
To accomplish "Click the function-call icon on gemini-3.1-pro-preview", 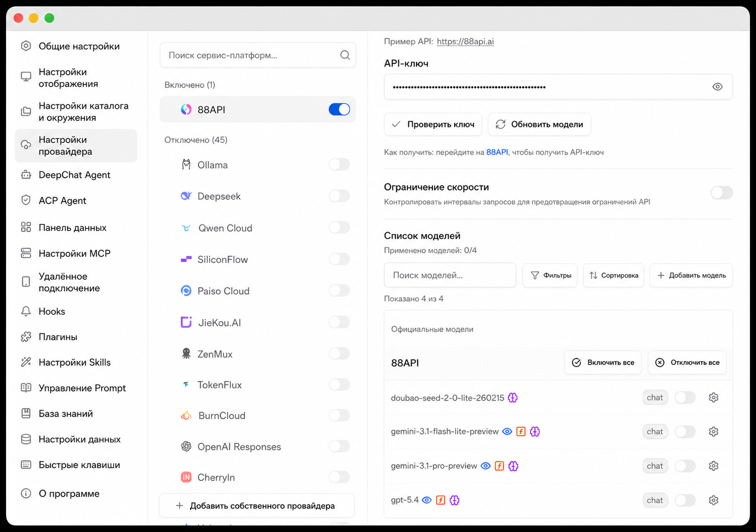I will pyautogui.click(x=499, y=466).
